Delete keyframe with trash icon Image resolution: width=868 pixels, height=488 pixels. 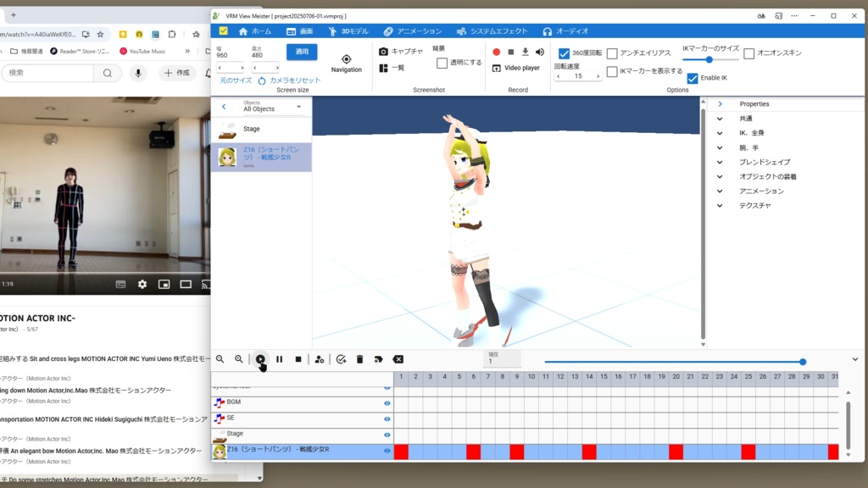click(x=359, y=359)
